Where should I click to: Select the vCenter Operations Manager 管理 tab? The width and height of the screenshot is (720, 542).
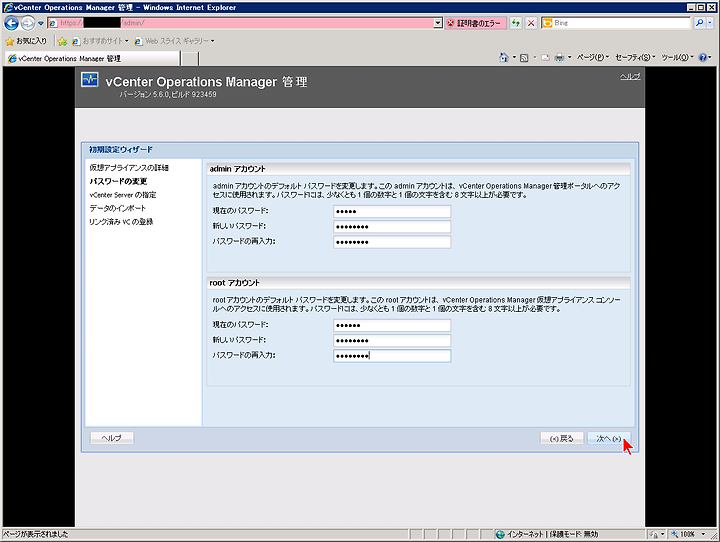point(92,58)
